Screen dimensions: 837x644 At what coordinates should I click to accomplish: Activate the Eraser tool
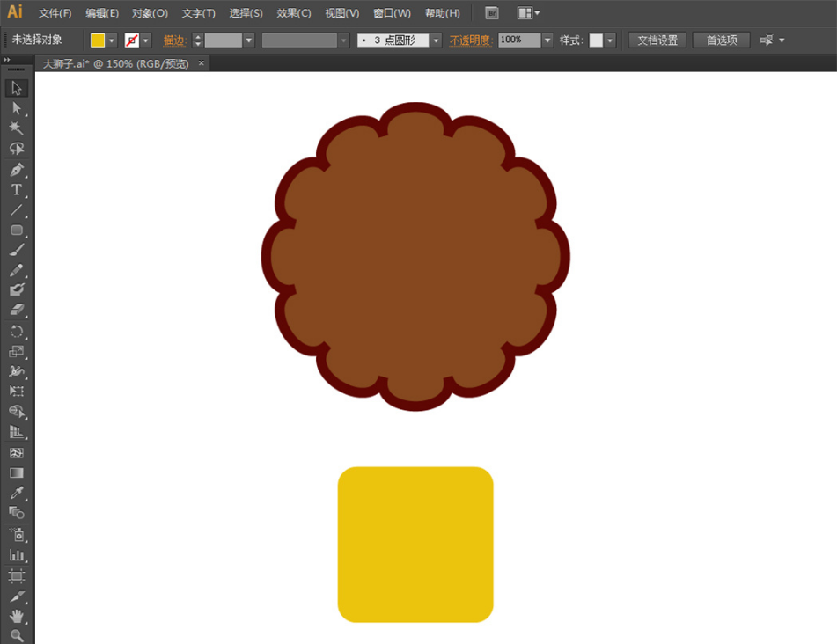click(x=16, y=311)
